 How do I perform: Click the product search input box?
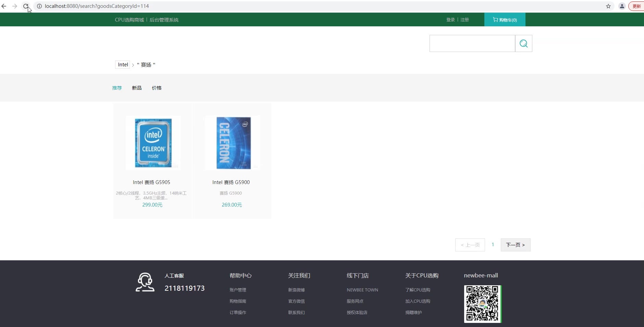(472, 43)
